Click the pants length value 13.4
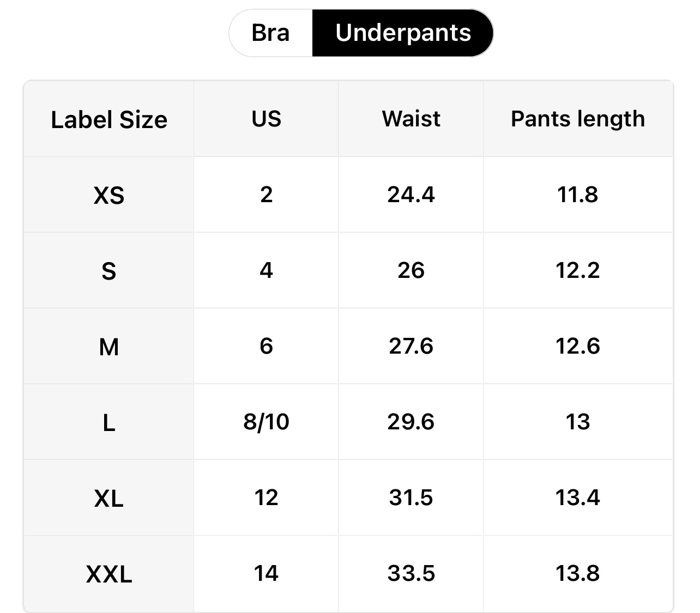700x613 pixels. tap(577, 497)
